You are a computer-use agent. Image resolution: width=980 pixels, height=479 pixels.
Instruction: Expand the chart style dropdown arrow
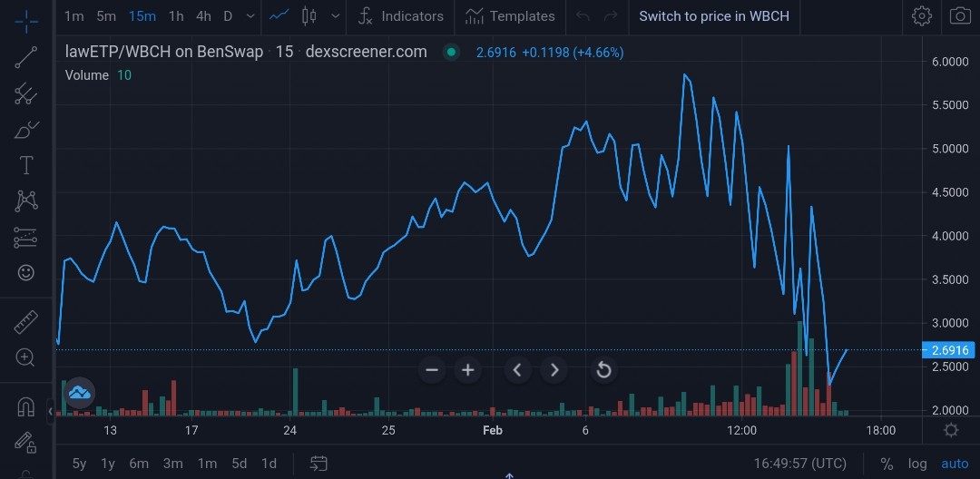(x=336, y=16)
